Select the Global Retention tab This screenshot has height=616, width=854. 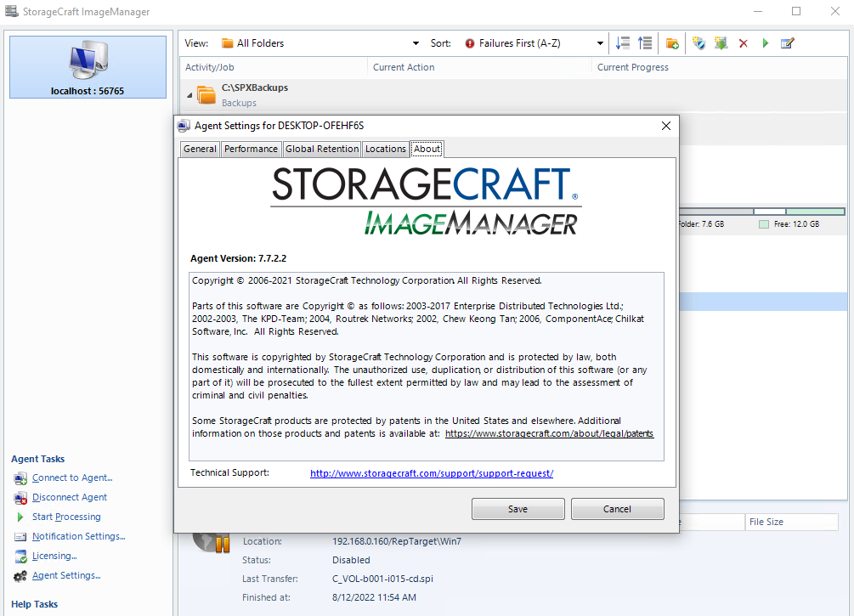click(322, 149)
